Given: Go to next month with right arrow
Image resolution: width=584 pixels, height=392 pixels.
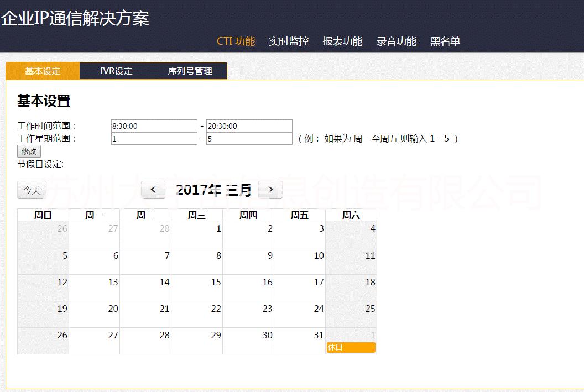Looking at the screenshot, I should pos(270,190).
